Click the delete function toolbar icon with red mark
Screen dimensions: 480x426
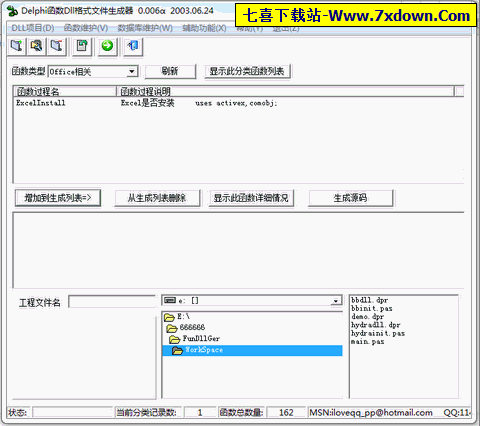[56, 46]
